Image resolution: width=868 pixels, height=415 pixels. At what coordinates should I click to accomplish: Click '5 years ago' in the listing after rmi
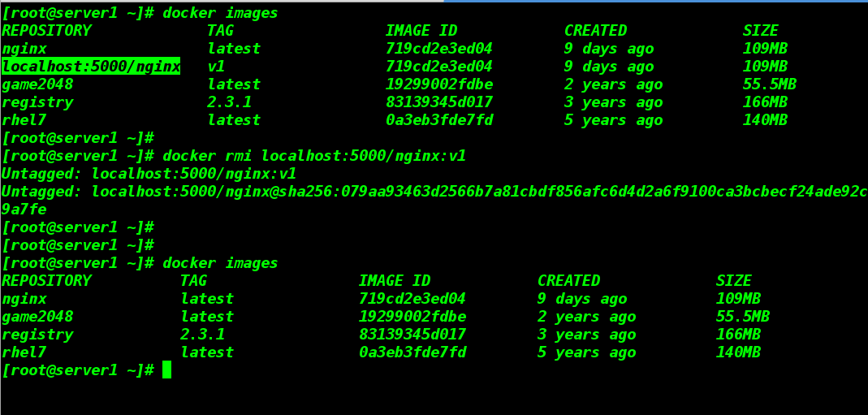tap(587, 352)
